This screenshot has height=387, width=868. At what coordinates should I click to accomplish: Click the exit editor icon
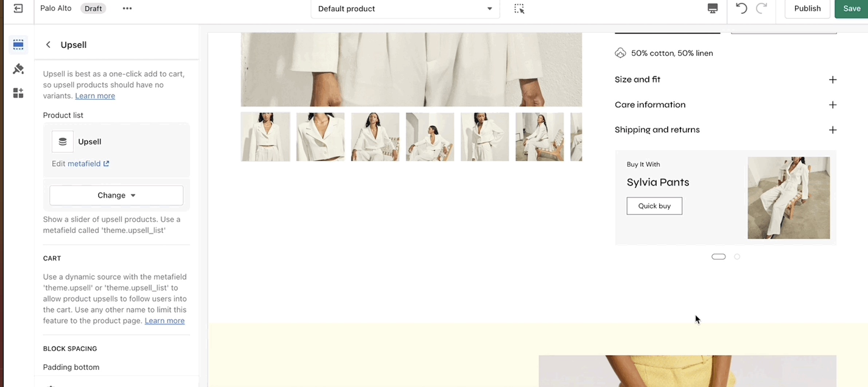coord(18,8)
